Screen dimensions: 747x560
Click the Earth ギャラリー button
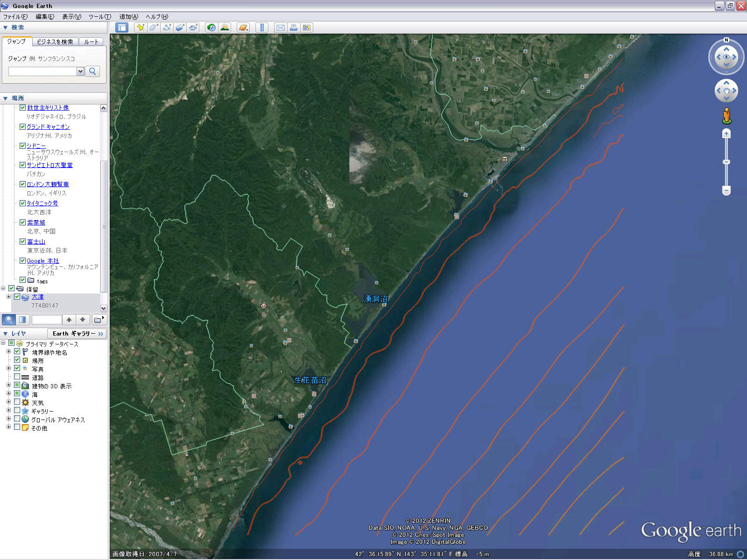click(x=77, y=334)
